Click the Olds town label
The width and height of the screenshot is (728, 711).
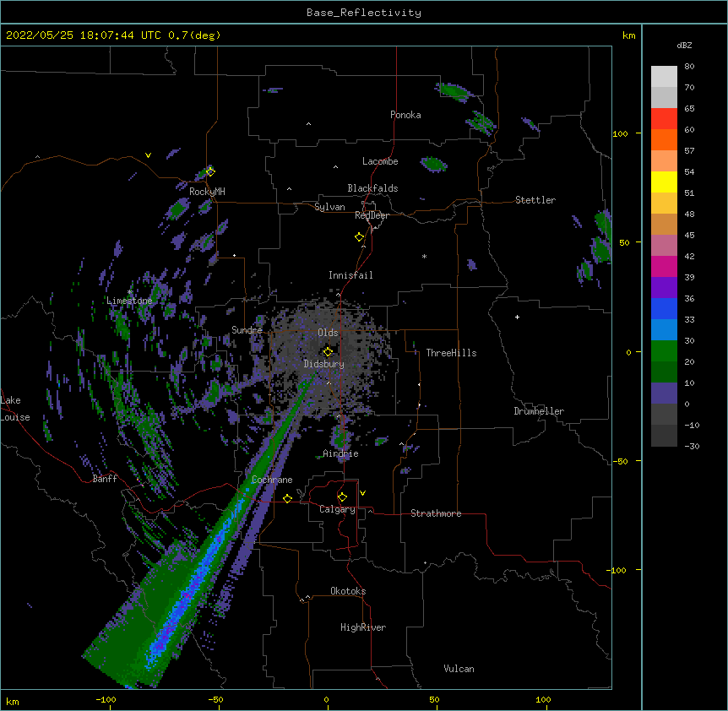point(328,333)
